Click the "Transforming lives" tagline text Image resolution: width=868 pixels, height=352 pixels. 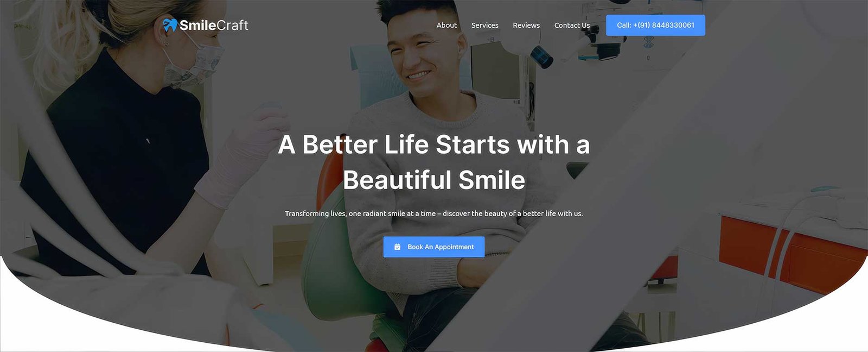click(434, 213)
